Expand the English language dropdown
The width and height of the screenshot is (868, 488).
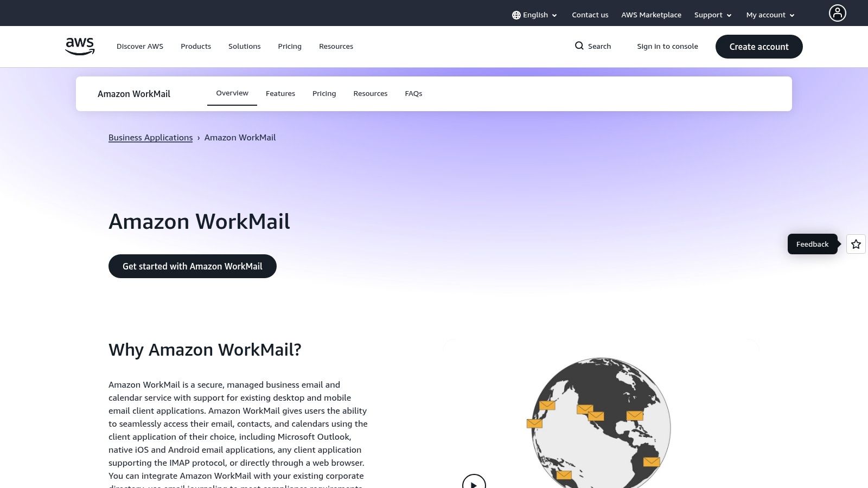[x=535, y=15]
